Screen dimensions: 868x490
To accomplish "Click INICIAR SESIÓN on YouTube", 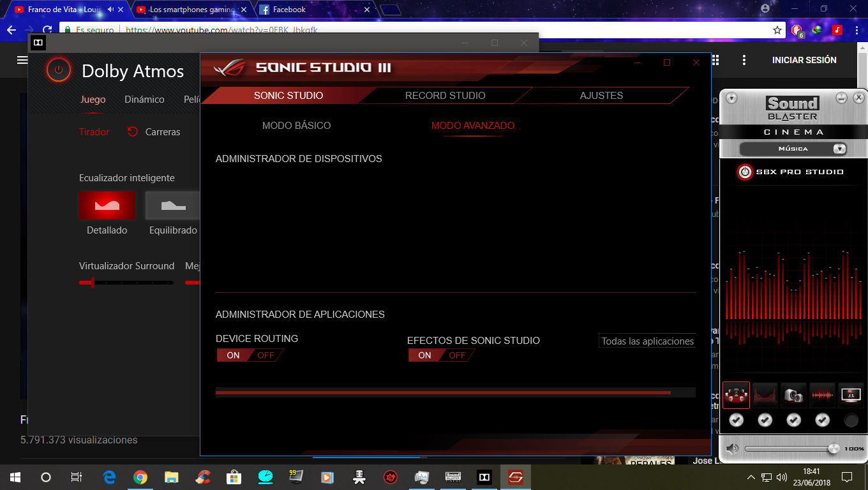I will coord(804,60).
